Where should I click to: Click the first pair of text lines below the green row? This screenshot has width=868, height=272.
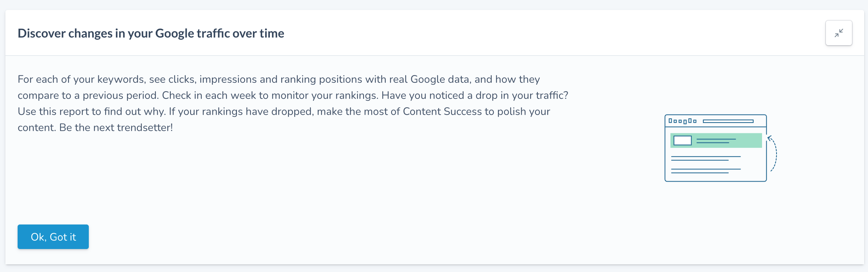pos(706,158)
